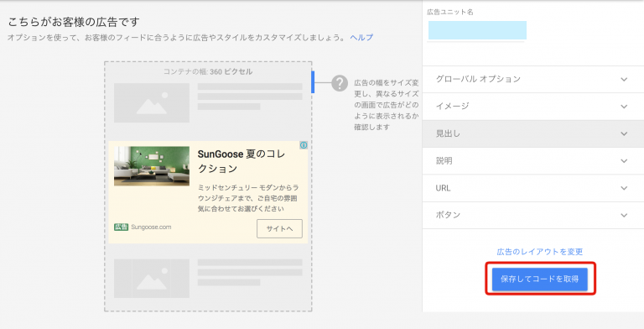Click the AdChoices info icon on ad

point(304,145)
